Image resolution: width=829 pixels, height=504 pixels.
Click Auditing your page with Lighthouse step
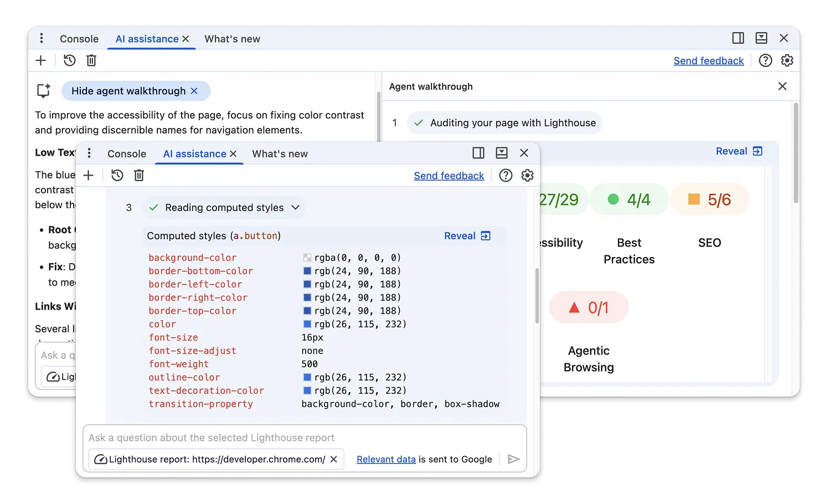[504, 122]
